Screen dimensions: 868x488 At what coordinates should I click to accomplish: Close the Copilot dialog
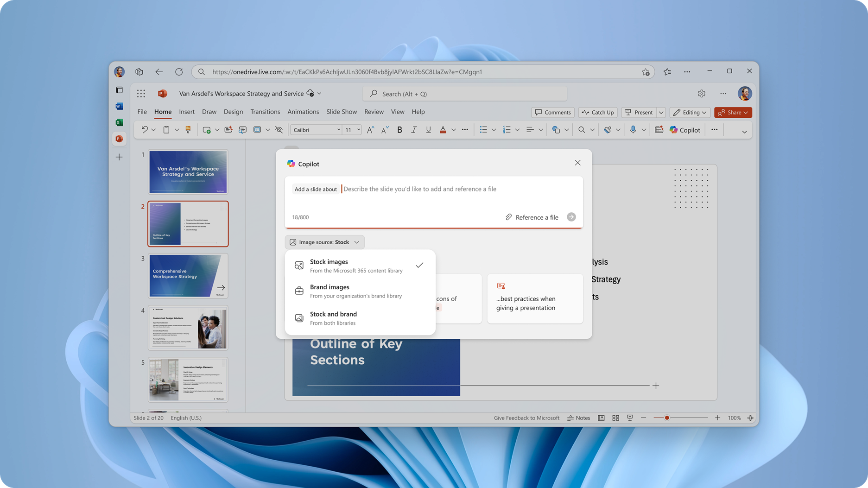(577, 163)
